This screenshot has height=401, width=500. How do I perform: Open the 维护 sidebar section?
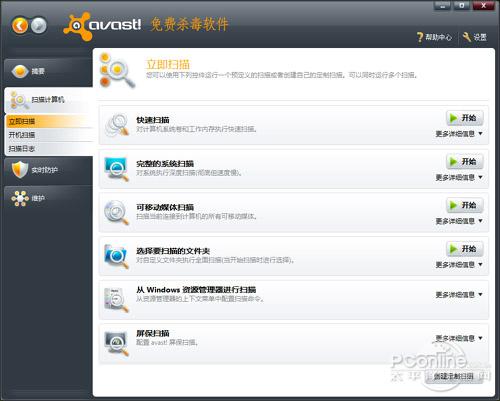point(49,199)
